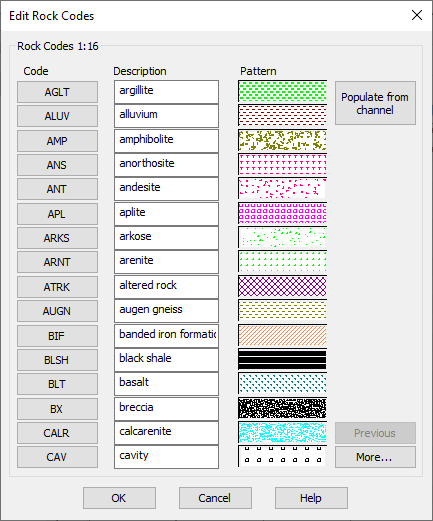Edit the basalt description field
433x521 pixels.
tap(166, 384)
